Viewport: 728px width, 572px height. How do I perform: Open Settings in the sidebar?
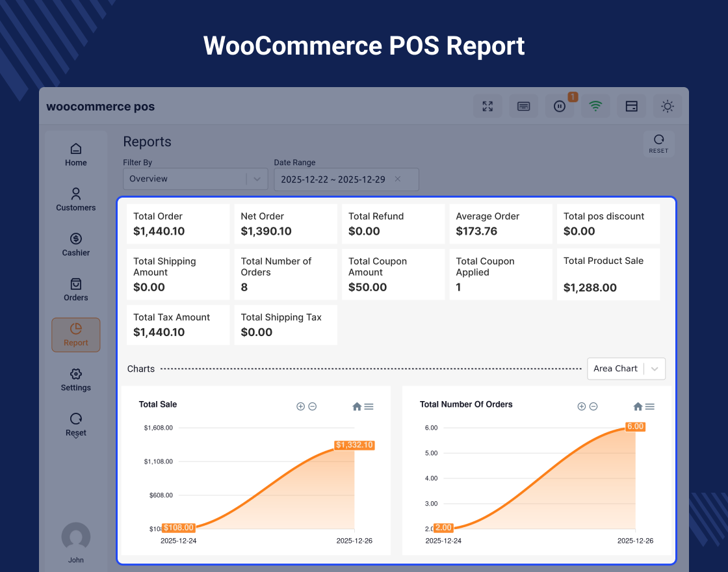click(x=75, y=380)
